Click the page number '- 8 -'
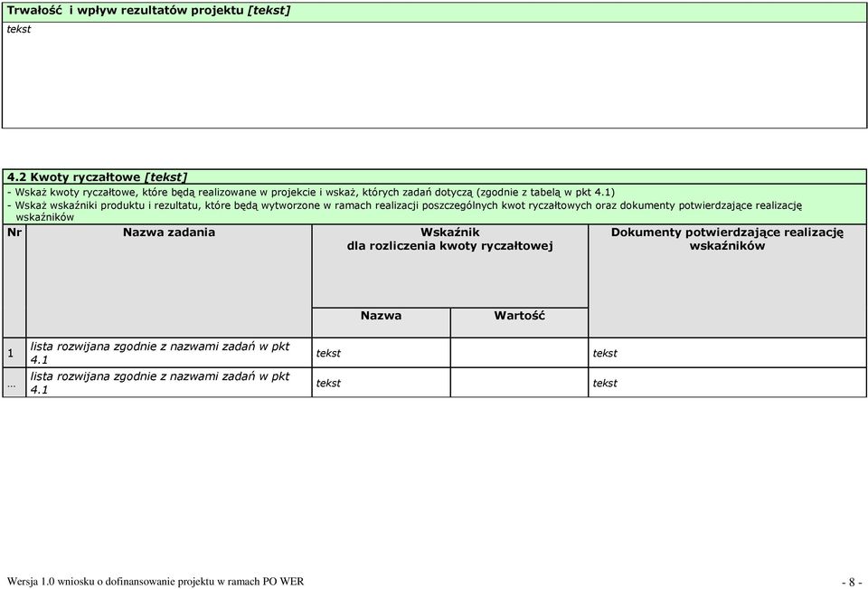The image size is (868, 589). tap(852, 582)
